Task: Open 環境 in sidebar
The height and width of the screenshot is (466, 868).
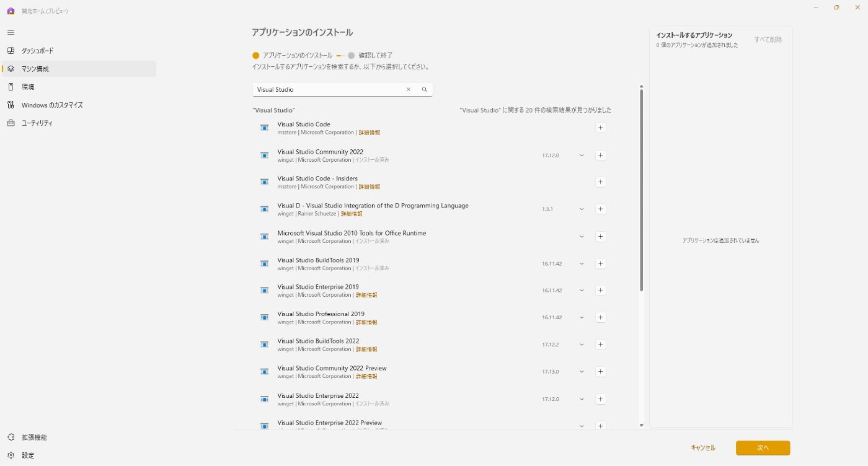Action: [79, 87]
